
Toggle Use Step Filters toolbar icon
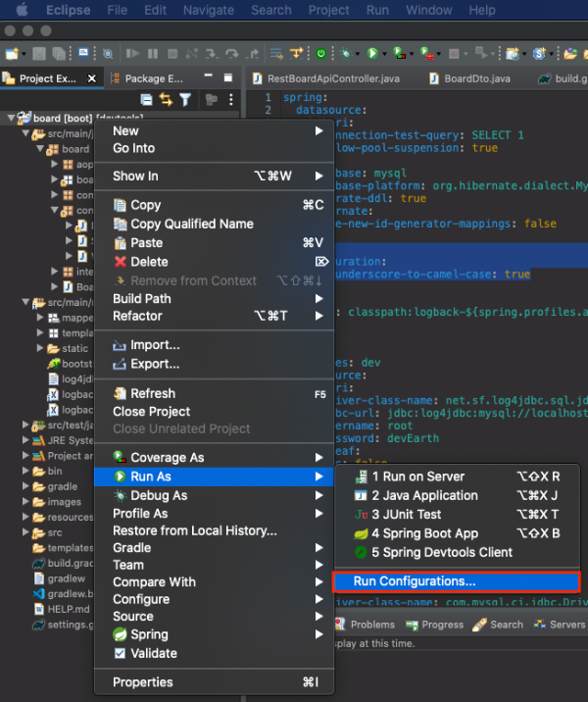296,54
